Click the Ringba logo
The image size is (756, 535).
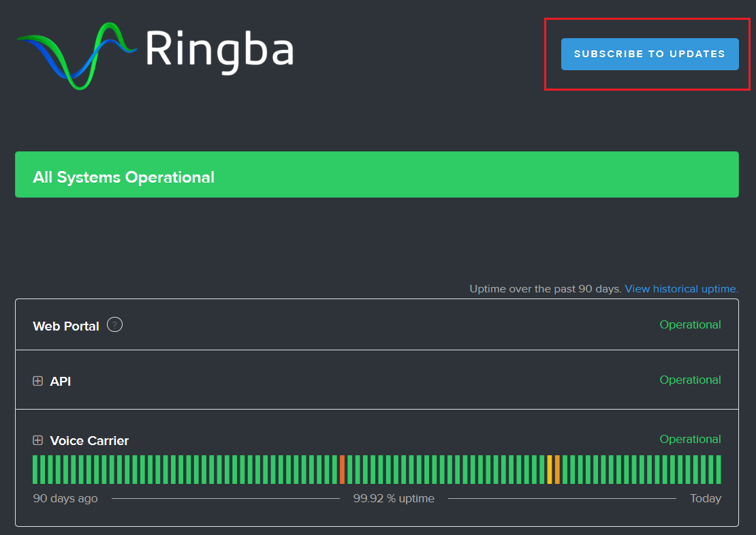(x=155, y=55)
